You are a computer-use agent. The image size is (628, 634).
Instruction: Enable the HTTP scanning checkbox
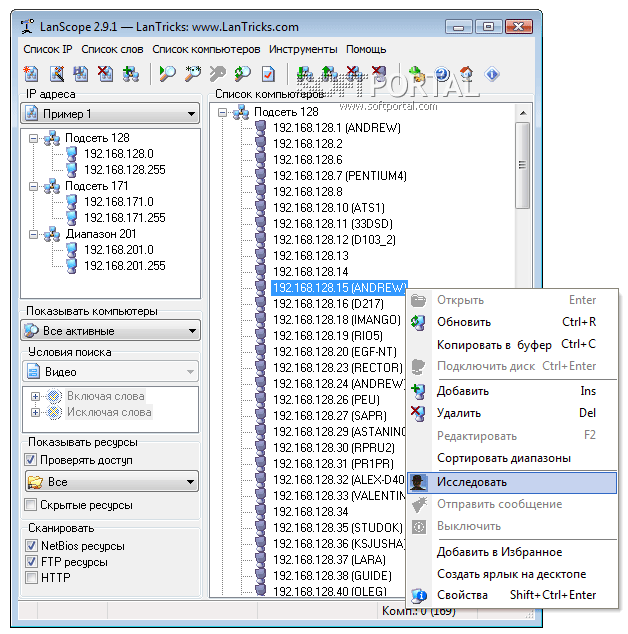tap(31, 577)
